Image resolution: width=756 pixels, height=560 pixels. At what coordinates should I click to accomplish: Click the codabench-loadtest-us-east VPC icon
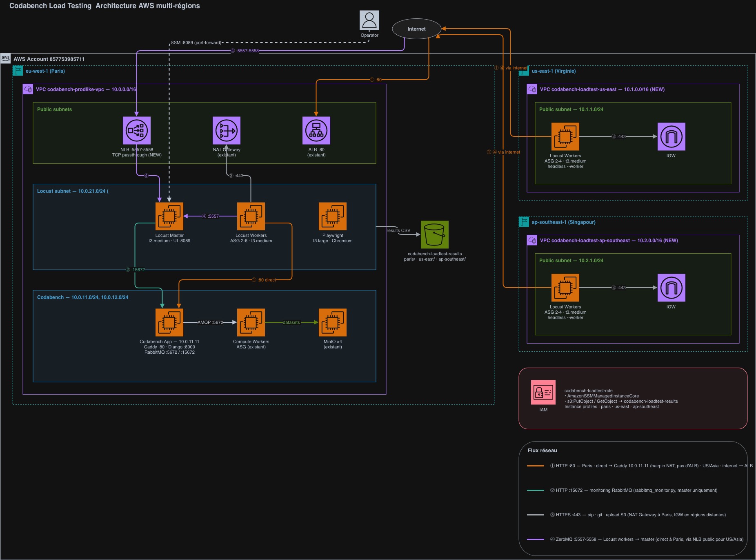click(x=532, y=89)
